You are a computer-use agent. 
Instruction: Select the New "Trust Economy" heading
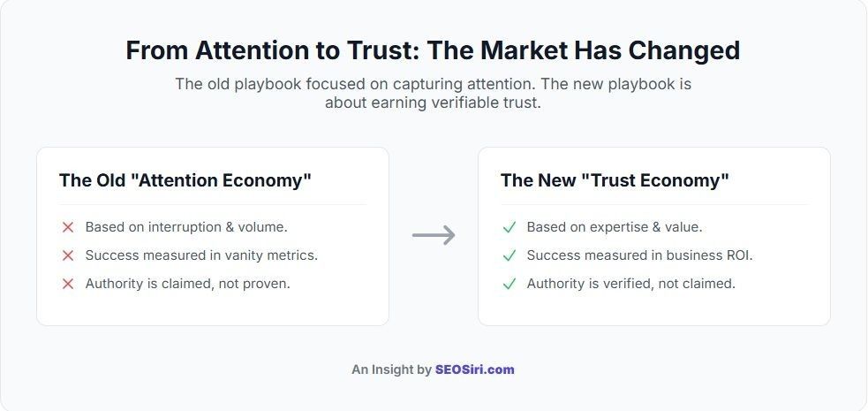point(615,180)
